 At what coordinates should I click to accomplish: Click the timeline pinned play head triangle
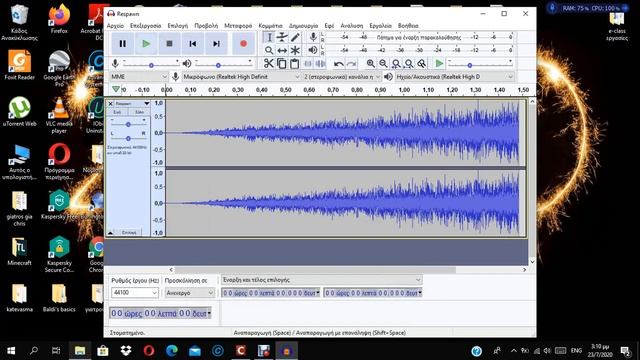pos(116,89)
